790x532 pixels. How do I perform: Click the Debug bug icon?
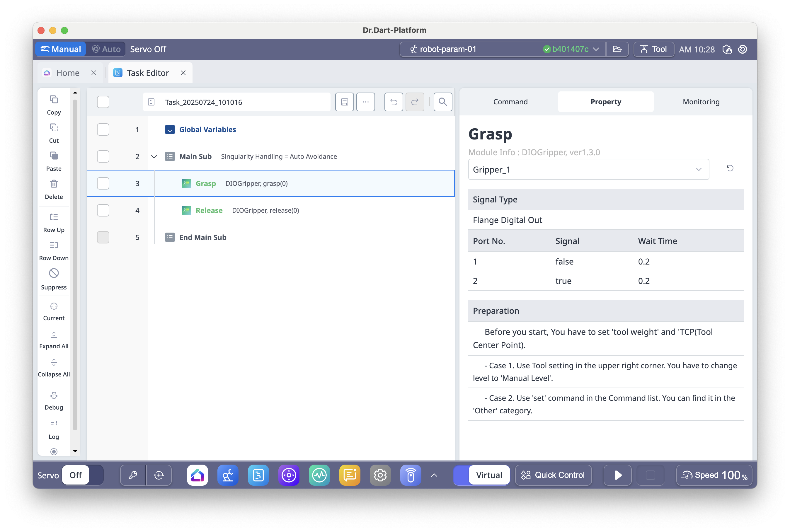(54, 395)
